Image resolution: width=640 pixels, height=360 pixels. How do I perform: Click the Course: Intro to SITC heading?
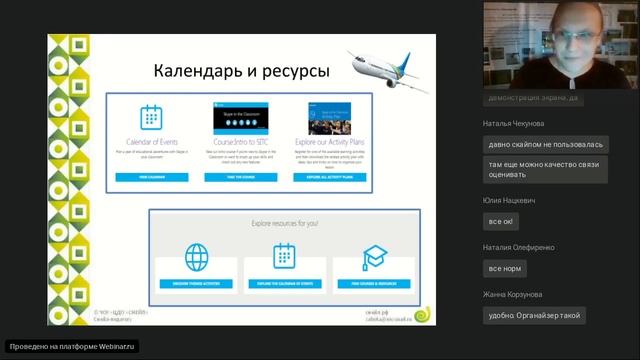tap(241, 142)
